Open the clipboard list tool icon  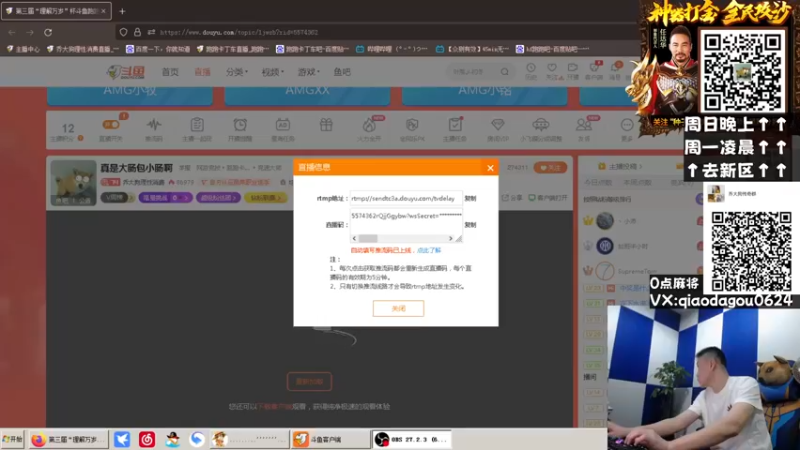pos(197,125)
